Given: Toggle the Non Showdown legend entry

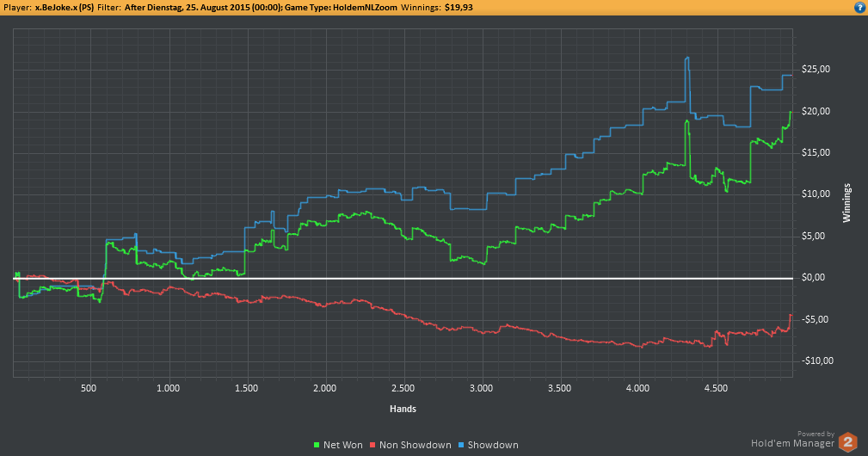Looking at the screenshot, I should [410, 445].
